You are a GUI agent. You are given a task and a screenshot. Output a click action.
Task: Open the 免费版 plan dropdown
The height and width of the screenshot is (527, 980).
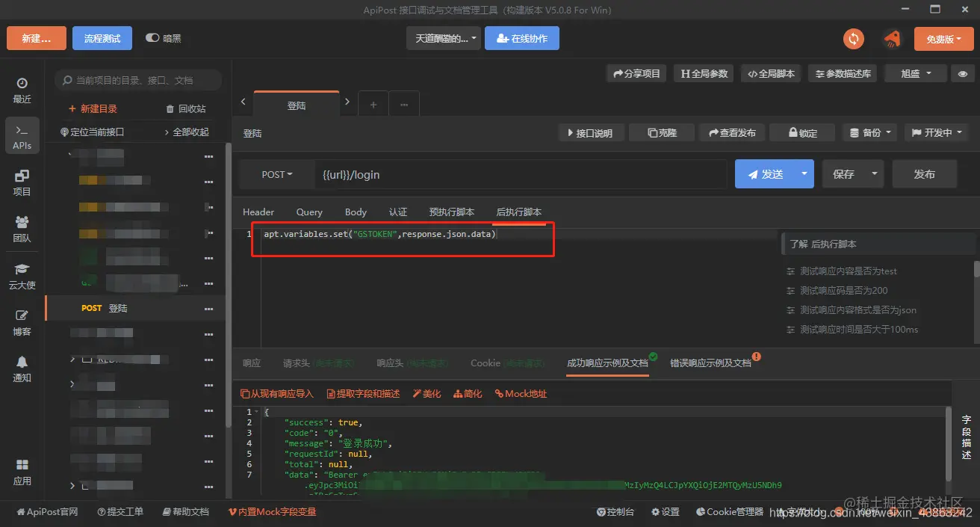(x=944, y=39)
